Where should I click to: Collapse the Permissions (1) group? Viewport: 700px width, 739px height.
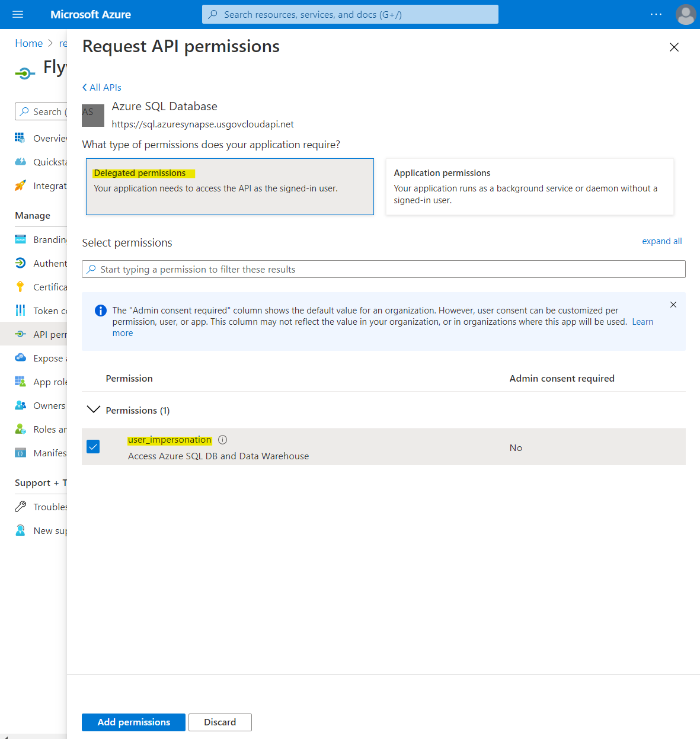click(94, 410)
